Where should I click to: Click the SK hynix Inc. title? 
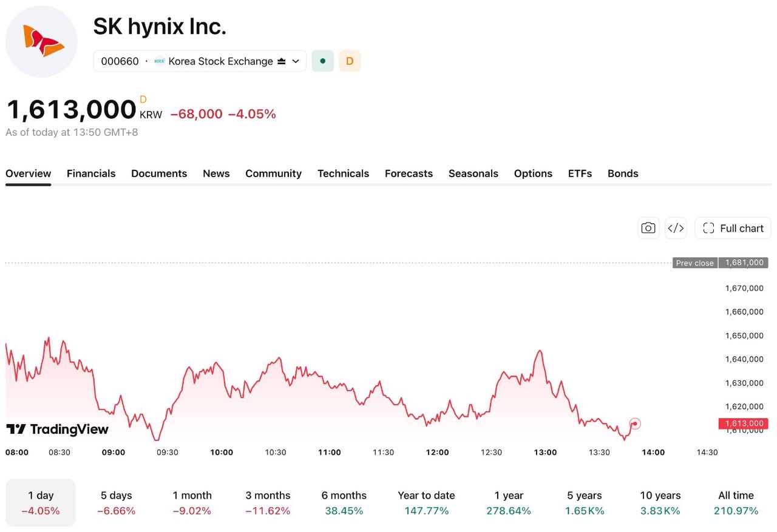click(160, 26)
